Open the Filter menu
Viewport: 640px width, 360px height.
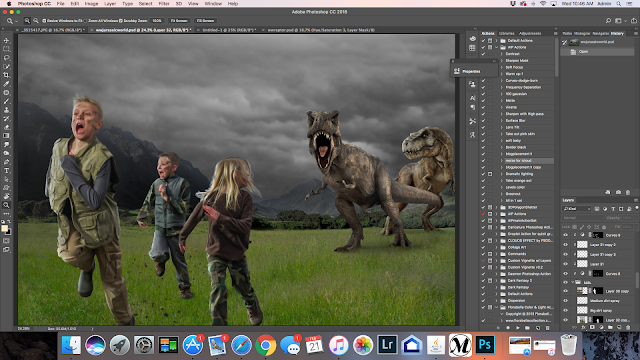coord(164,4)
